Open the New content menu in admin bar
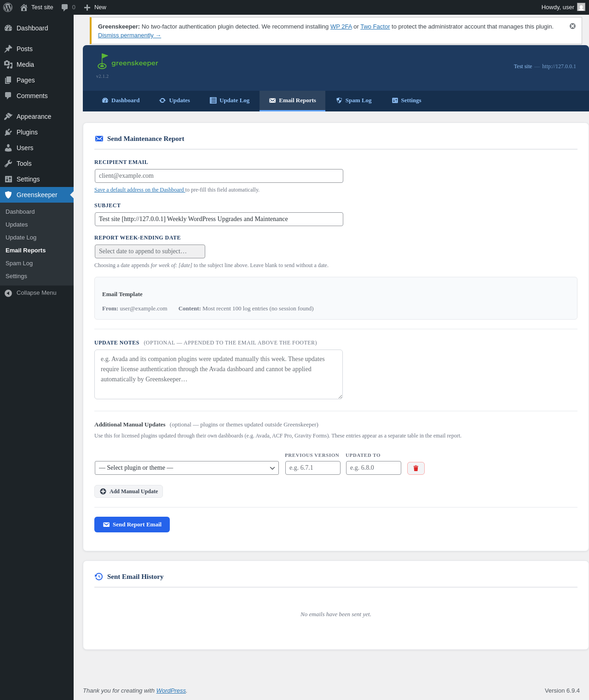 [x=95, y=7]
